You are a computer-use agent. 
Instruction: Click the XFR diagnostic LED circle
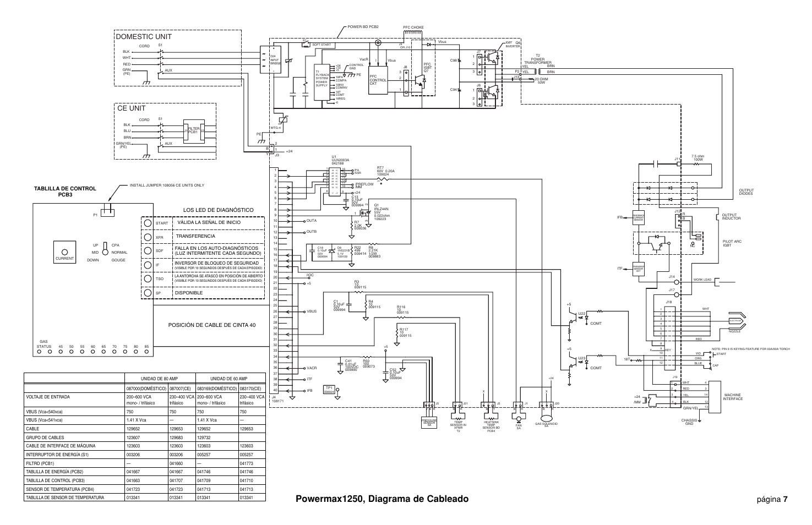coord(148,237)
